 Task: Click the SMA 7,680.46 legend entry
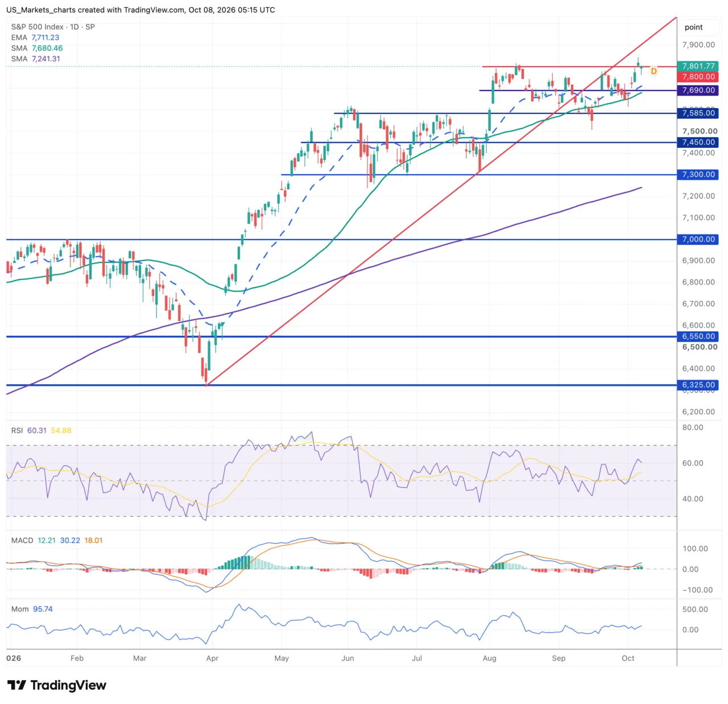[x=37, y=48]
